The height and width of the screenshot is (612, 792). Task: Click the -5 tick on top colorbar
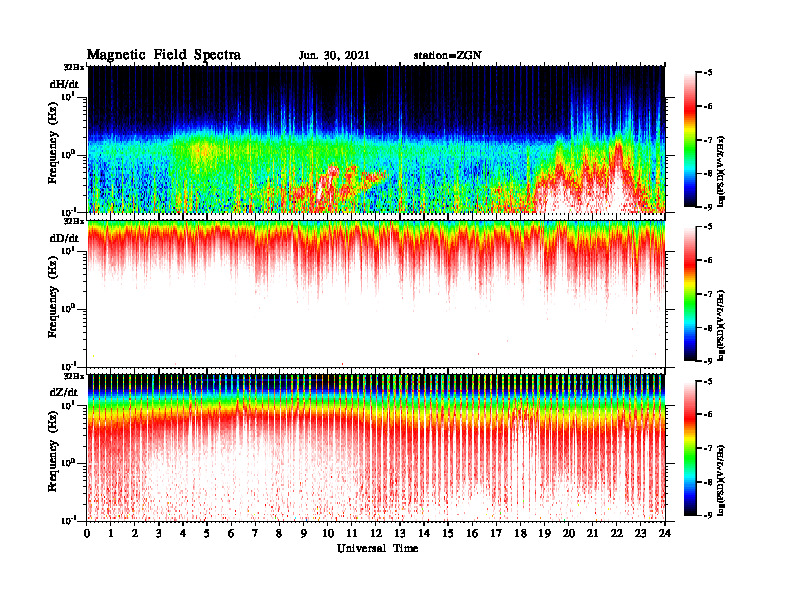[x=708, y=73]
